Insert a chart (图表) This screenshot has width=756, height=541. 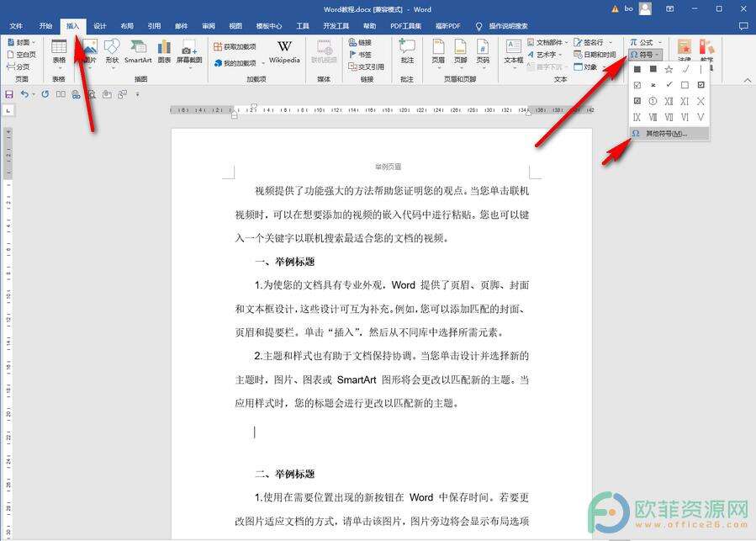pyautogui.click(x=165, y=52)
